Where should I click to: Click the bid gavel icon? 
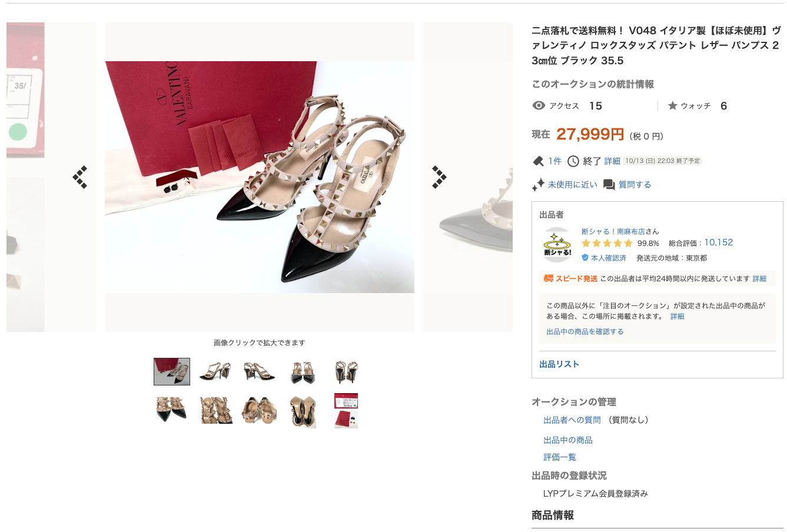pos(538,161)
